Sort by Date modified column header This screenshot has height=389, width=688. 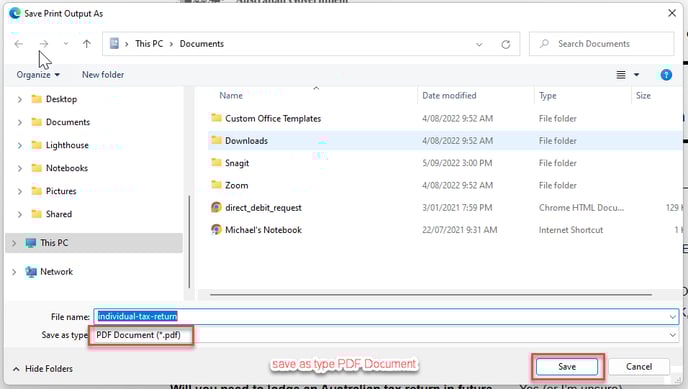[449, 96]
